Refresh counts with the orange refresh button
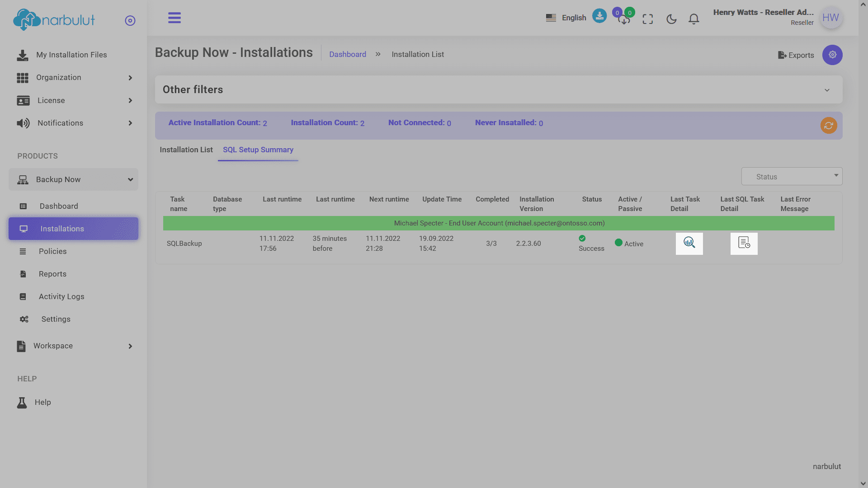 (829, 126)
